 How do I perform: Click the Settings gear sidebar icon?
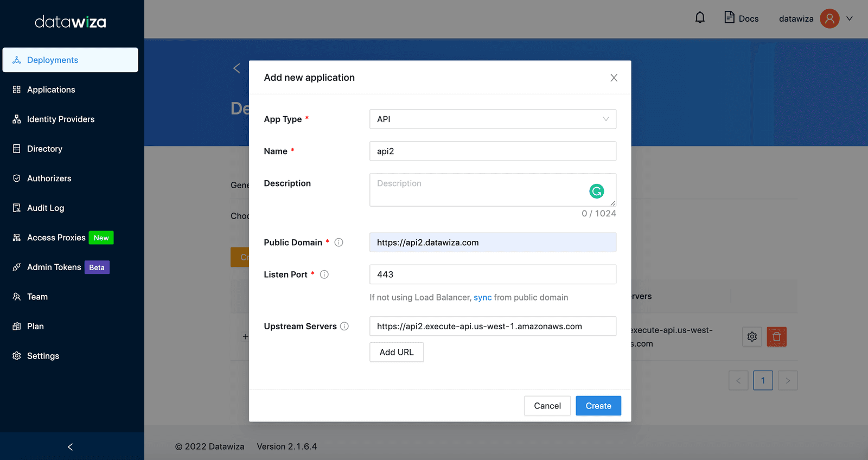17,356
